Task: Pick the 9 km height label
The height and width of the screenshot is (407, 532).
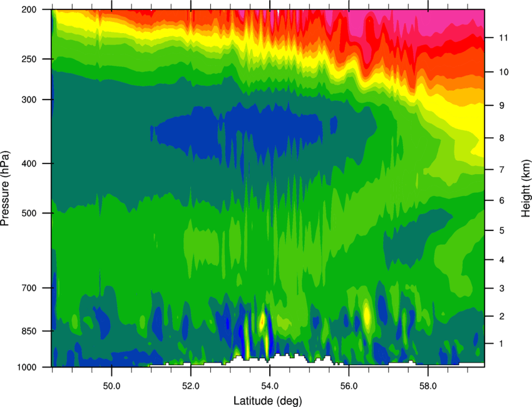Action: tap(502, 106)
